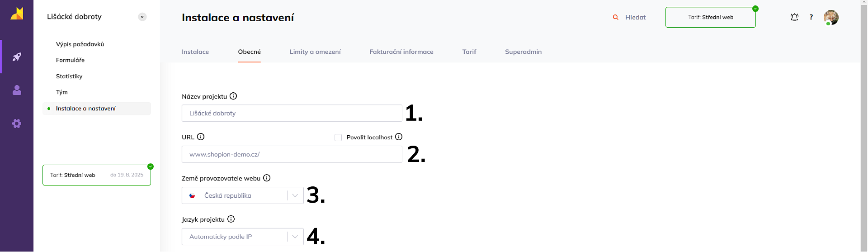Expand the Lišácké dobroty project switcher

(x=142, y=17)
